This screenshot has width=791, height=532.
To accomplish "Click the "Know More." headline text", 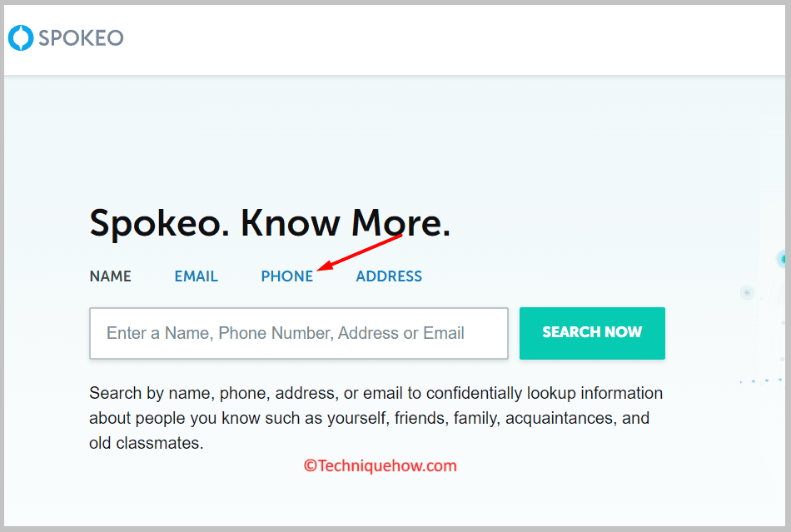I will click(x=346, y=222).
